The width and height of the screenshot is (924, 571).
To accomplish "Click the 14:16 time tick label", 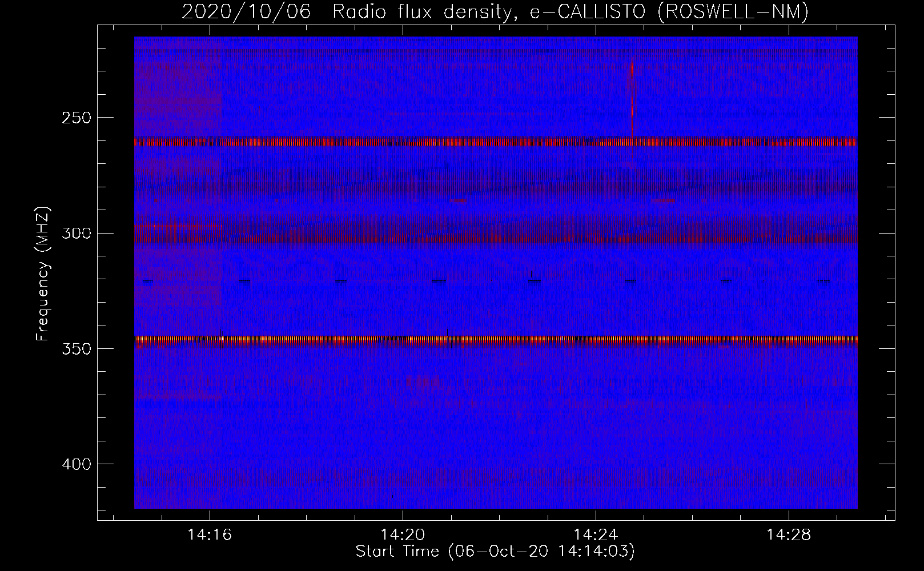I will tap(210, 535).
